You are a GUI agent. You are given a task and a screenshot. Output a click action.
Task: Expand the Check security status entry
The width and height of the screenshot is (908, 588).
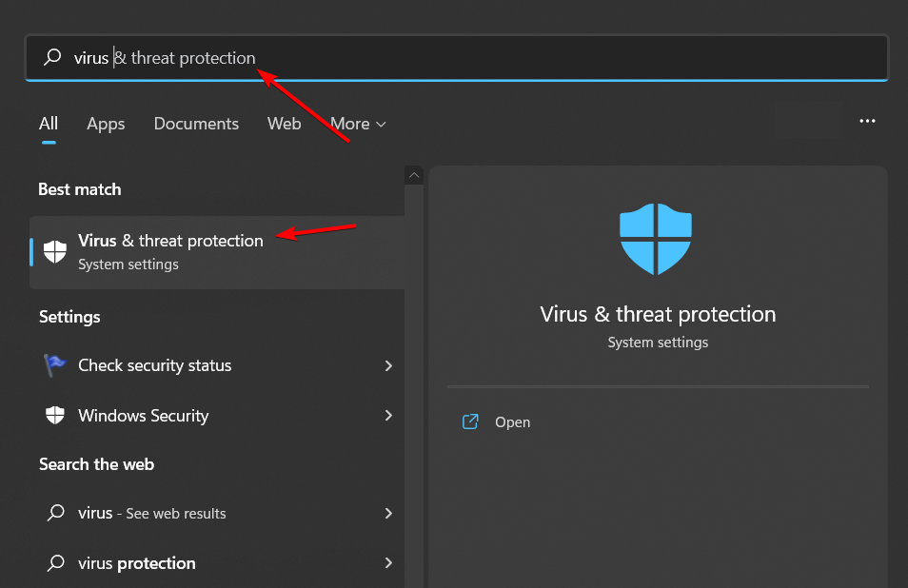pyautogui.click(x=388, y=365)
